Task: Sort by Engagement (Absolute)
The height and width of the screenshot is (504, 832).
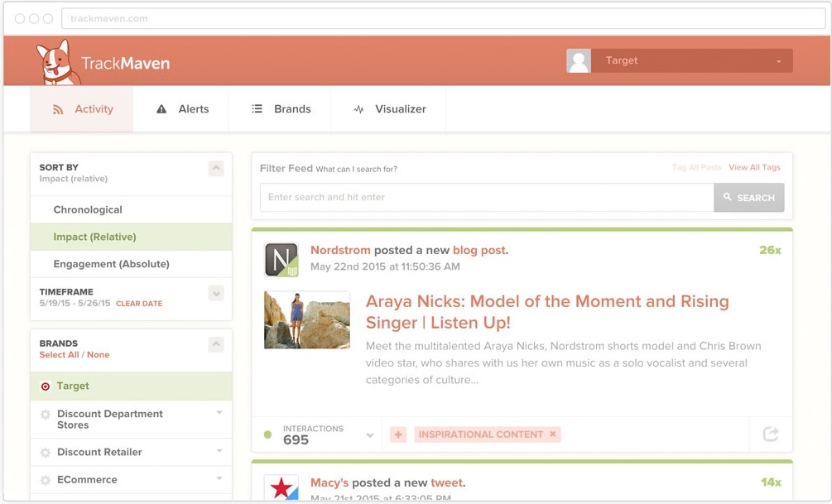Action: tap(131, 264)
